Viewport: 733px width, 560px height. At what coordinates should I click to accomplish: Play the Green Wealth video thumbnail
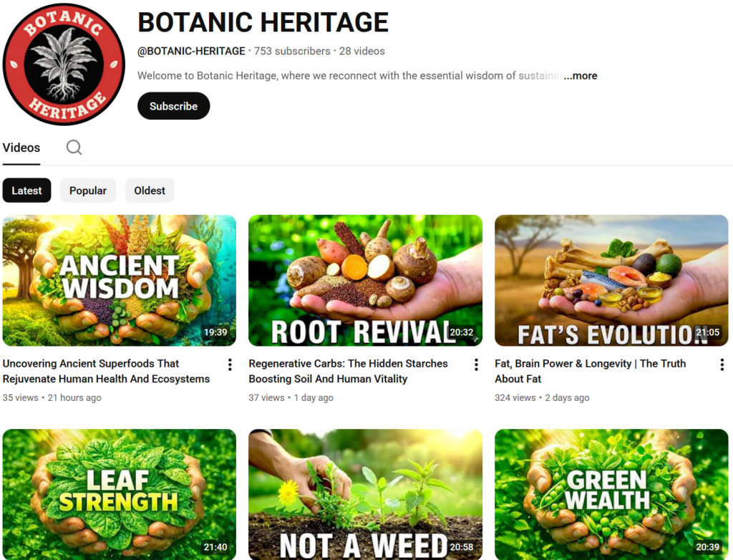point(611,495)
